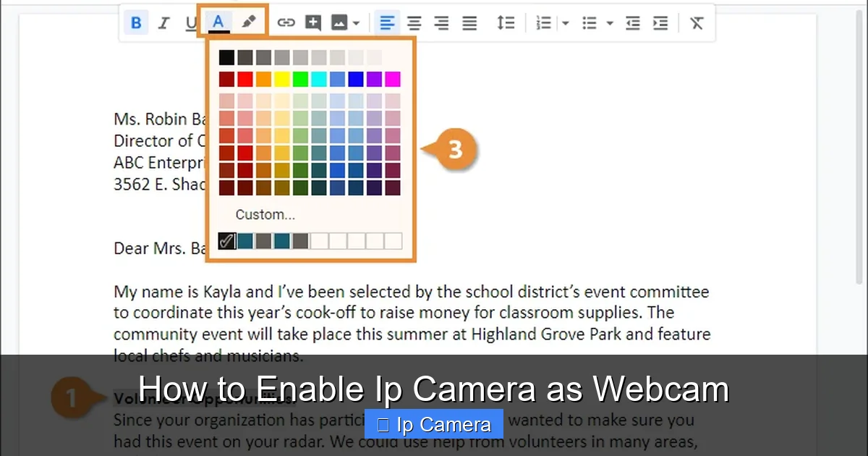Toggle bold formatting in the toolbar
The width and height of the screenshot is (868, 456).
pyautogui.click(x=135, y=23)
